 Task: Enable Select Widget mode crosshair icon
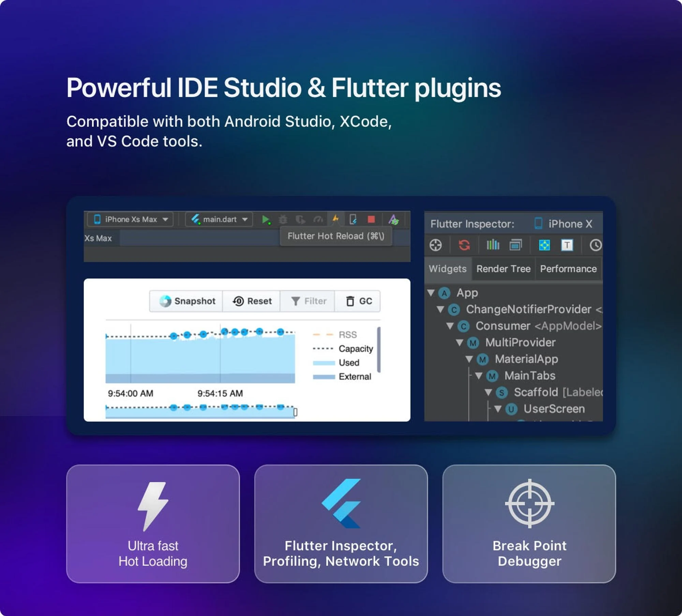point(435,245)
